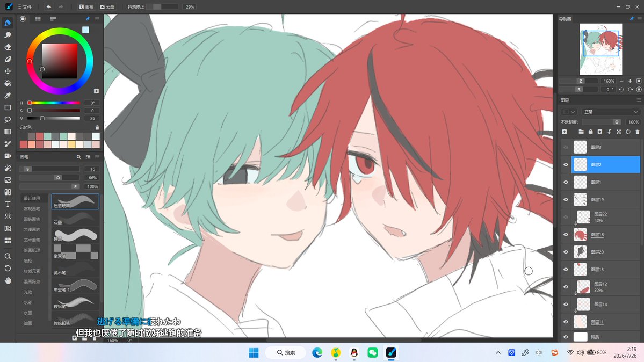
Task: Zoom out with navigator minus button
Action: point(621,81)
